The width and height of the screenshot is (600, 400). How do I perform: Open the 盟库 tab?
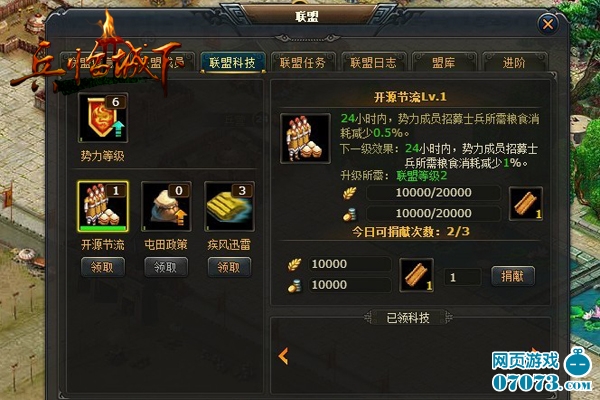pyautogui.click(x=444, y=62)
